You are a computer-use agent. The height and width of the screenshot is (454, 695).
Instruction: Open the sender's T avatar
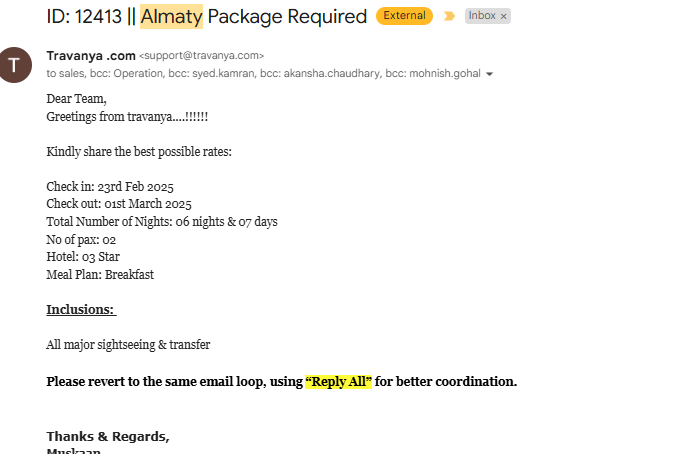click(15, 65)
